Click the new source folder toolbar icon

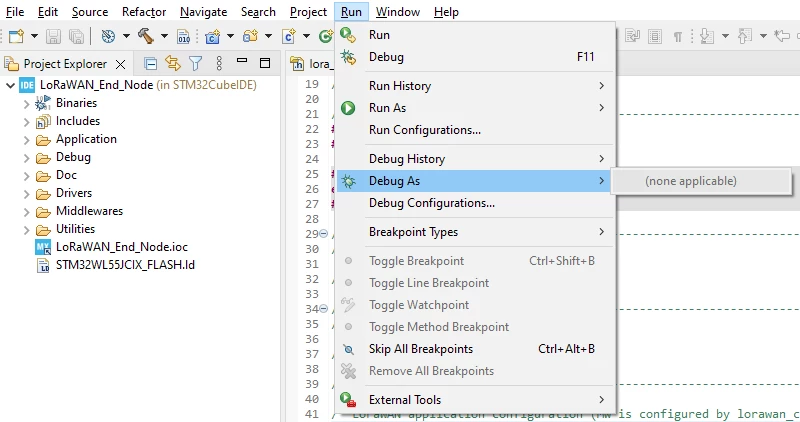pyautogui.click(x=251, y=36)
